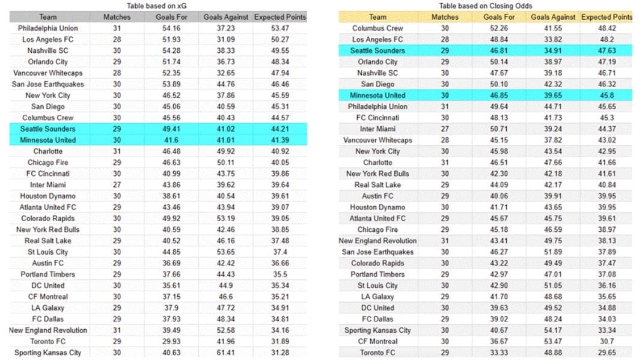Viewport: 642px width, 364px height.
Task: Select the 29.65 expected points value
Action: pyautogui.click(x=607, y=353)
